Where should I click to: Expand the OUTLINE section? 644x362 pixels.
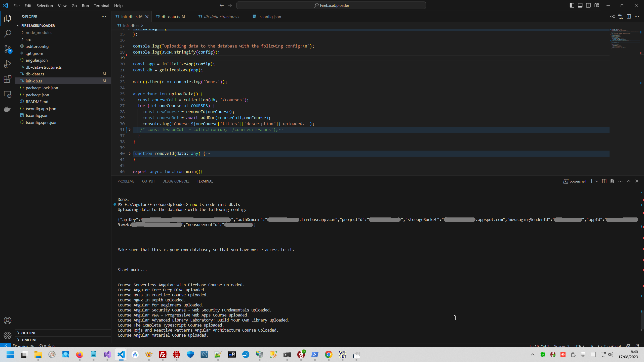[29, 333]
